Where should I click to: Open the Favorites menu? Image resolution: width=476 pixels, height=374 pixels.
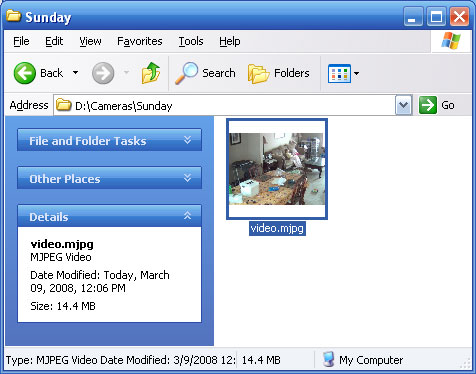click(x=140, y=41)
